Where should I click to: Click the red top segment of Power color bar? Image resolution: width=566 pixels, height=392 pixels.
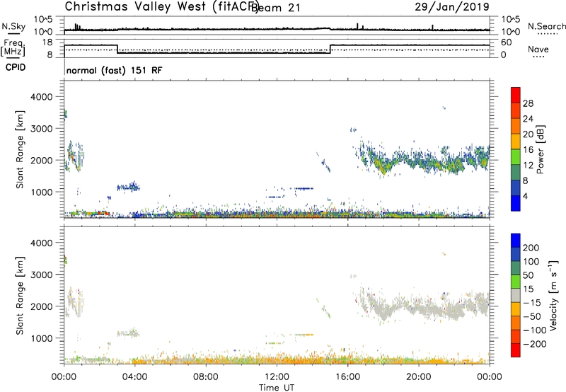click(x=516, y=95)
